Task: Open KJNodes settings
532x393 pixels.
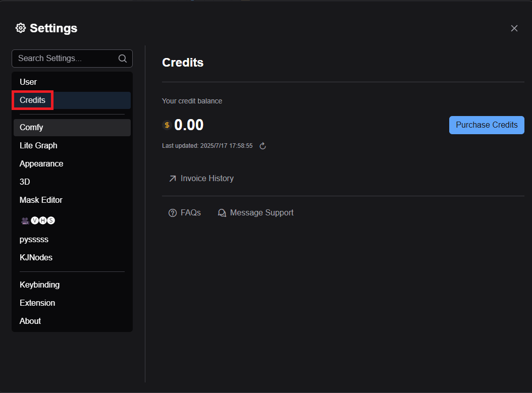Action: coord(36,257)
